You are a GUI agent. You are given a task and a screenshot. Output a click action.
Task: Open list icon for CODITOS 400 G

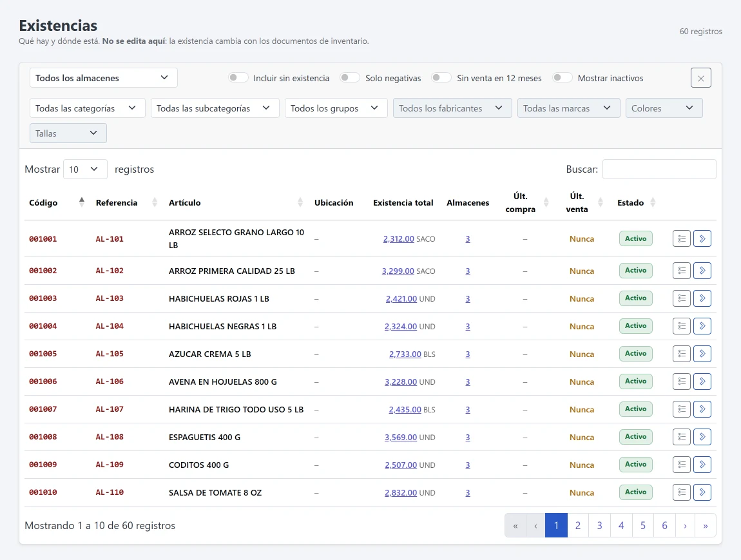pos(682,465)
